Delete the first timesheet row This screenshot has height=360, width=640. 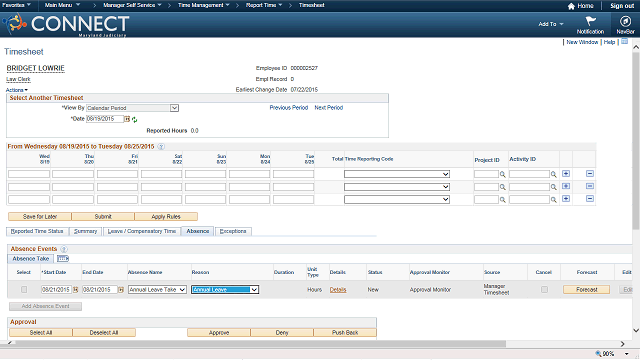pyautogui.click(x=590, y=174)
